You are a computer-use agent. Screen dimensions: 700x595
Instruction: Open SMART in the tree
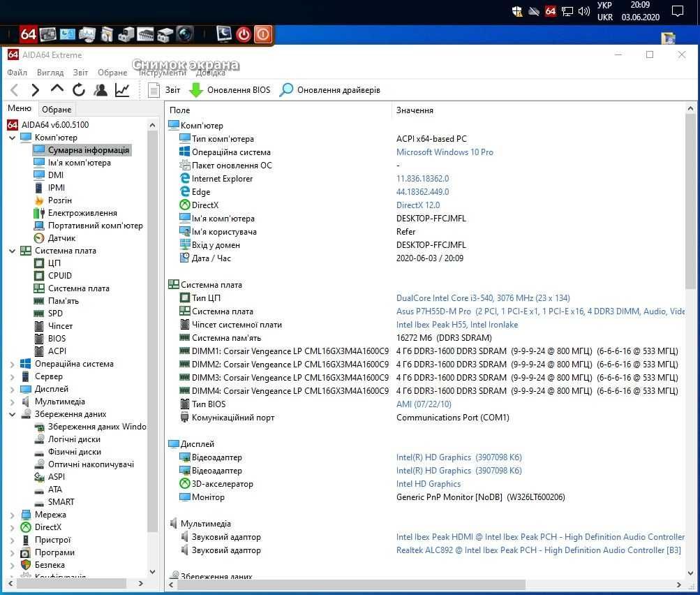[x=61, y=501]
